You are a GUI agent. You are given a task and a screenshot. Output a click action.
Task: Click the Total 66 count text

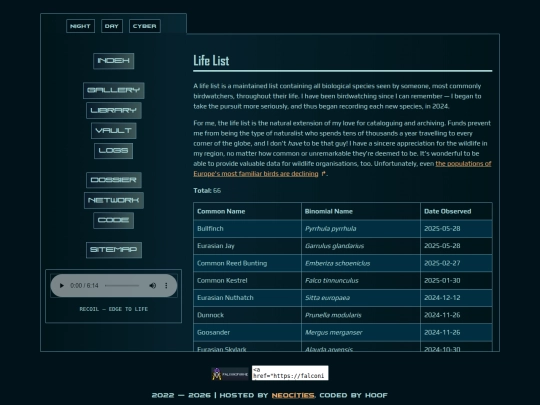pyautogui.click(x=207, y=191)
